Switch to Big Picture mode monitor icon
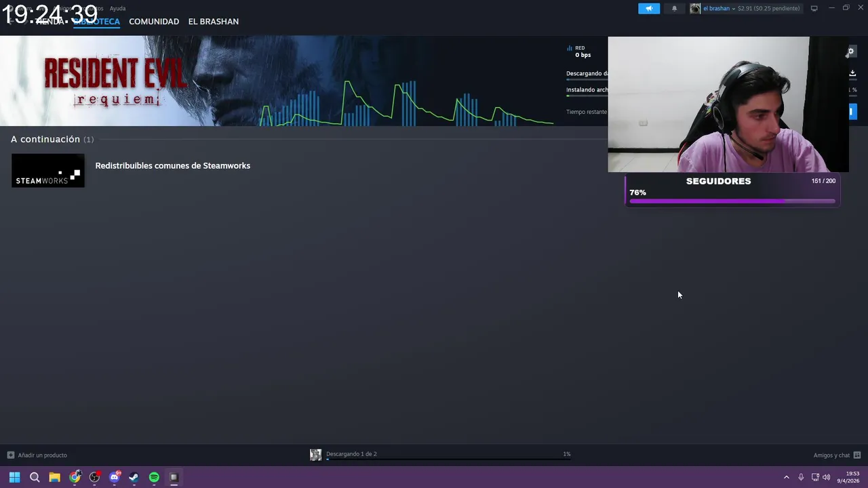This screenshot has height=488, width=868. click(814, 8)
